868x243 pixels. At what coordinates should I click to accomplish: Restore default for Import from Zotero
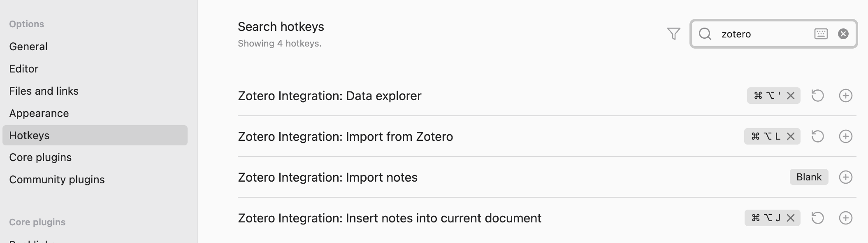pos(817,136)
